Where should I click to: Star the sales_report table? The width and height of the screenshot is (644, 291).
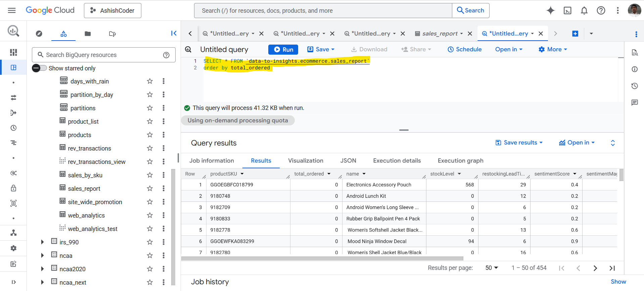(x=150, y=188)
